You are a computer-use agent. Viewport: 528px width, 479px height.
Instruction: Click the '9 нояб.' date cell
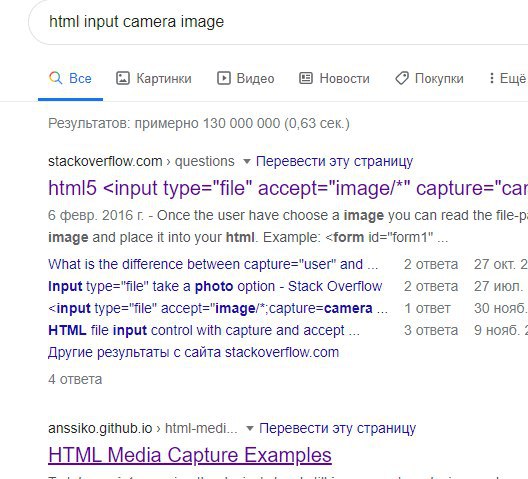[501, 330]
